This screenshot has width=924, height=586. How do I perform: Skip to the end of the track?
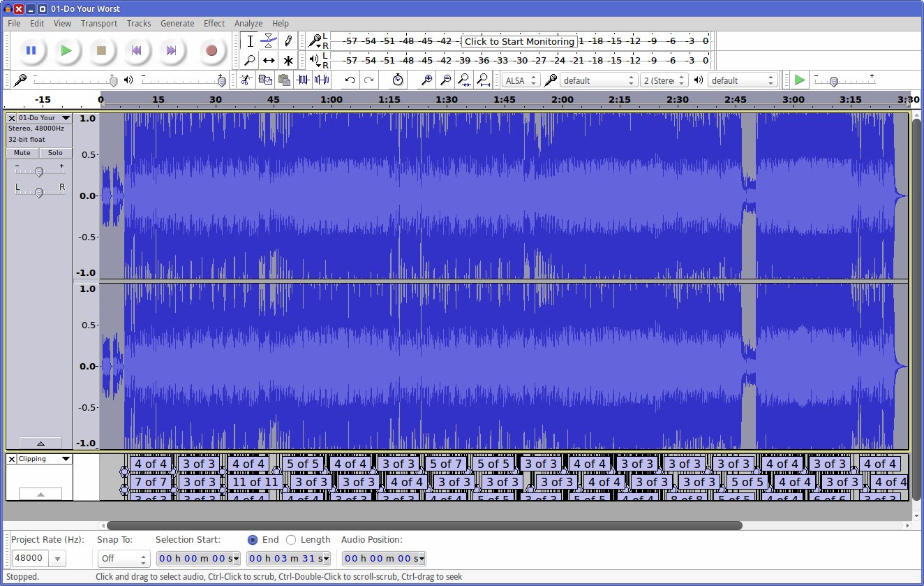(x=172, y=50)
